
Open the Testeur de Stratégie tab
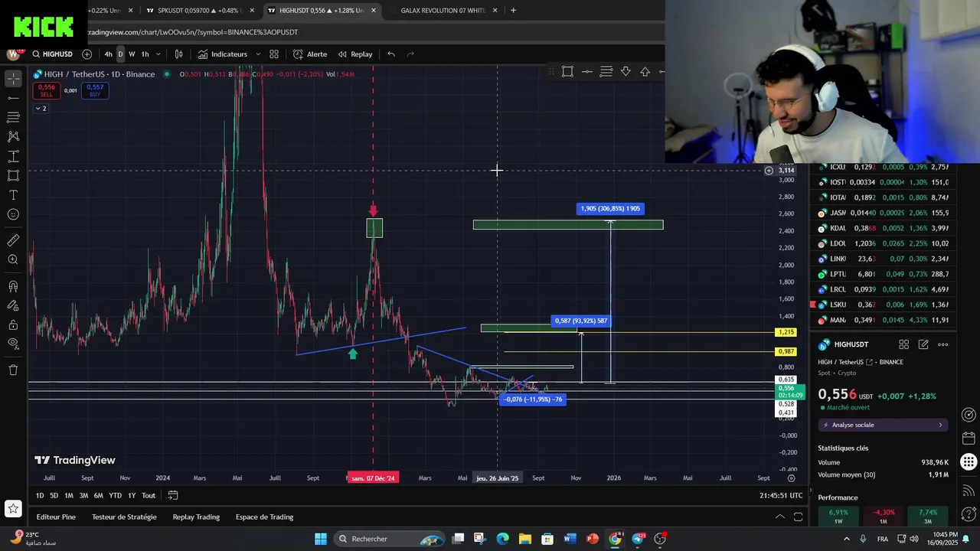[x=124, y=517]
